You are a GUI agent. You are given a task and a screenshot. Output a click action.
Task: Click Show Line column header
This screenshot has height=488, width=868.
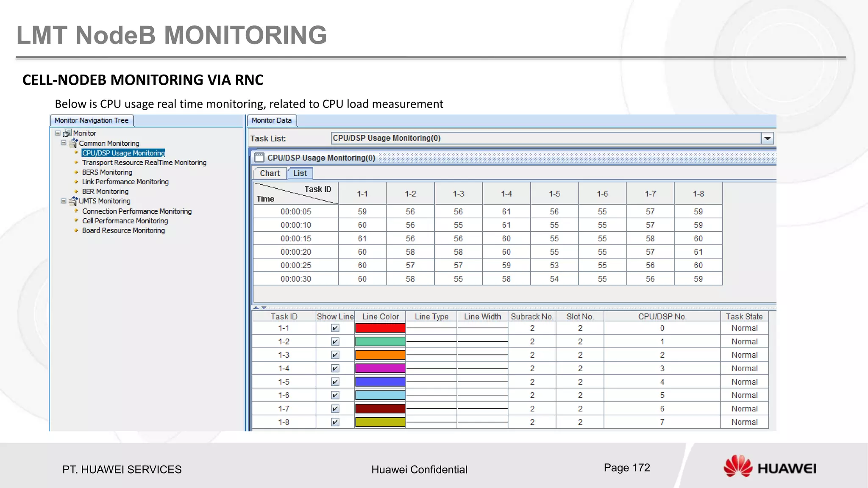click(335, 316)
